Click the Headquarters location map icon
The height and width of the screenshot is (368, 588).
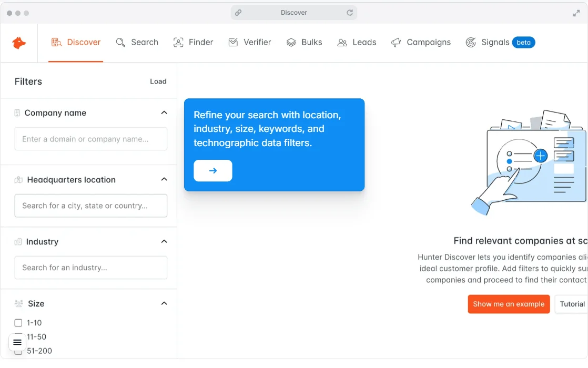[x=18, y=180]
